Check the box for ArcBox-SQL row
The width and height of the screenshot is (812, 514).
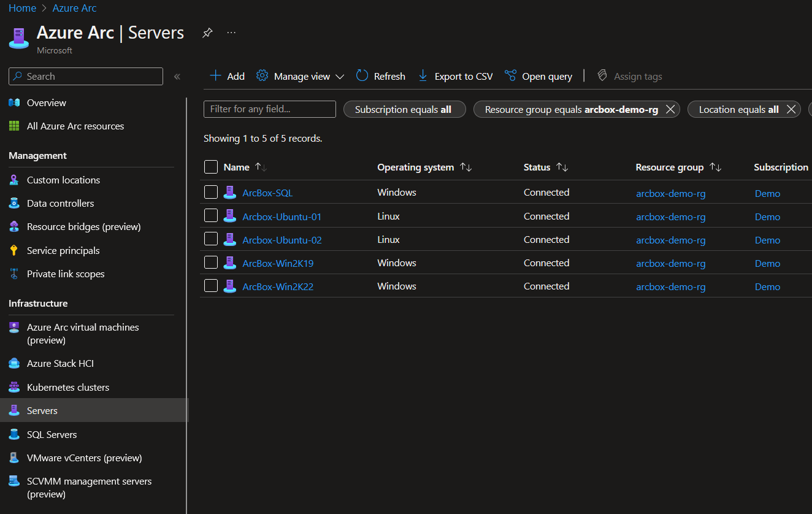pos(211,192)
